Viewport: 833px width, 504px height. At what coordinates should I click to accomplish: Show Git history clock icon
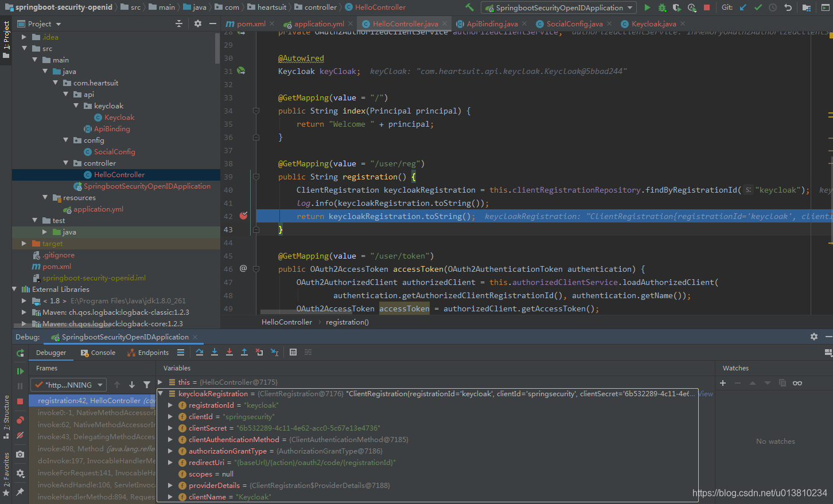pos(773,7)
